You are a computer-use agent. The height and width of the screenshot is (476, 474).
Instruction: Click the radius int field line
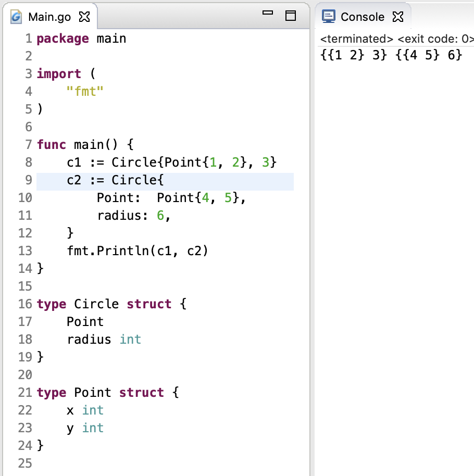pos(104,340)
